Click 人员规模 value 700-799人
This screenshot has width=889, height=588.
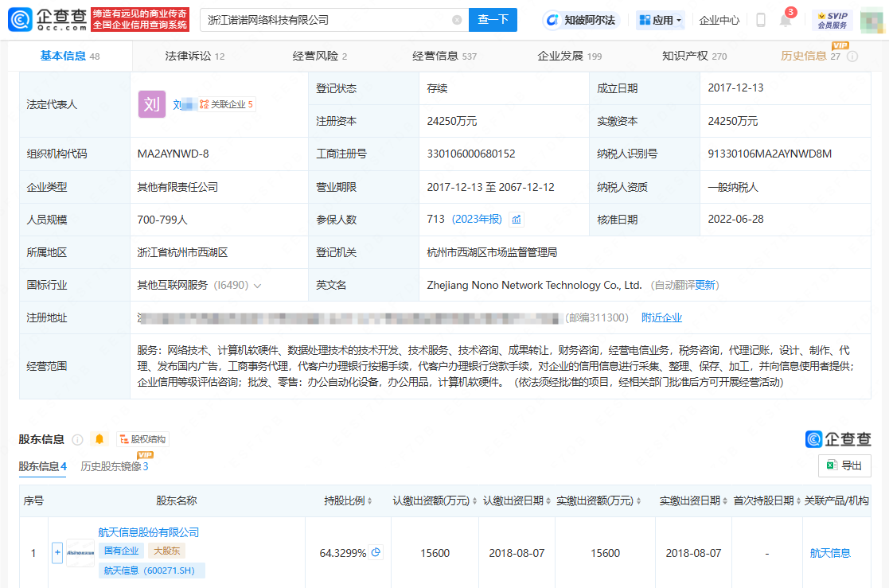162,220
